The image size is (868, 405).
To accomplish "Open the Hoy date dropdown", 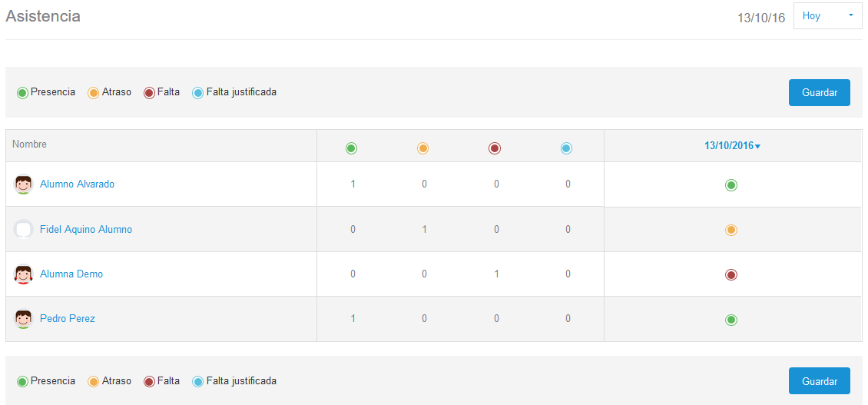I will coord(827,16).
